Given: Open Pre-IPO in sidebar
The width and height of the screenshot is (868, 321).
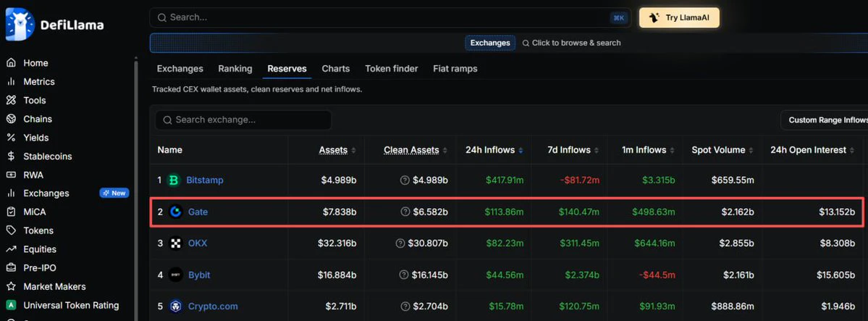Looking at the screenshot, I should pyautogui.click(x=39, y=268).
